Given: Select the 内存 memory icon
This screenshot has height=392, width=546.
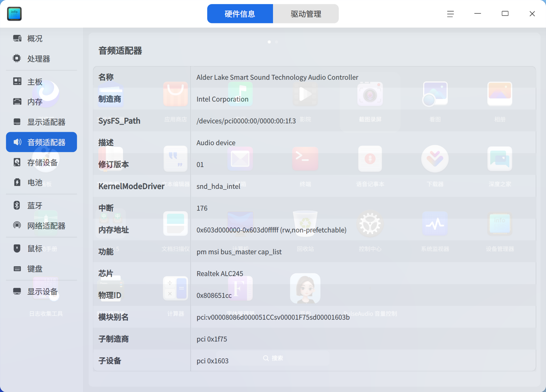Looking at the screenshot, I should (x=17, y=101).
